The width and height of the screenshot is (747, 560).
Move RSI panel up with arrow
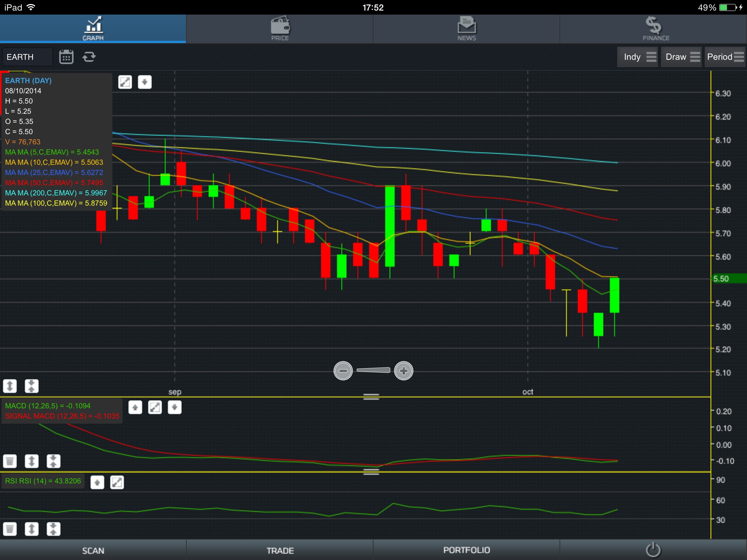click(97, 483)
